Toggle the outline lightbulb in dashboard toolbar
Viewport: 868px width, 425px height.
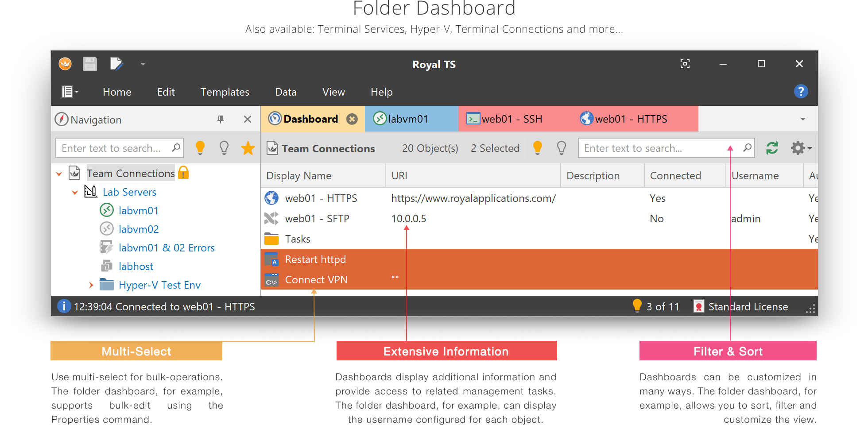click(x=561, y=148)
